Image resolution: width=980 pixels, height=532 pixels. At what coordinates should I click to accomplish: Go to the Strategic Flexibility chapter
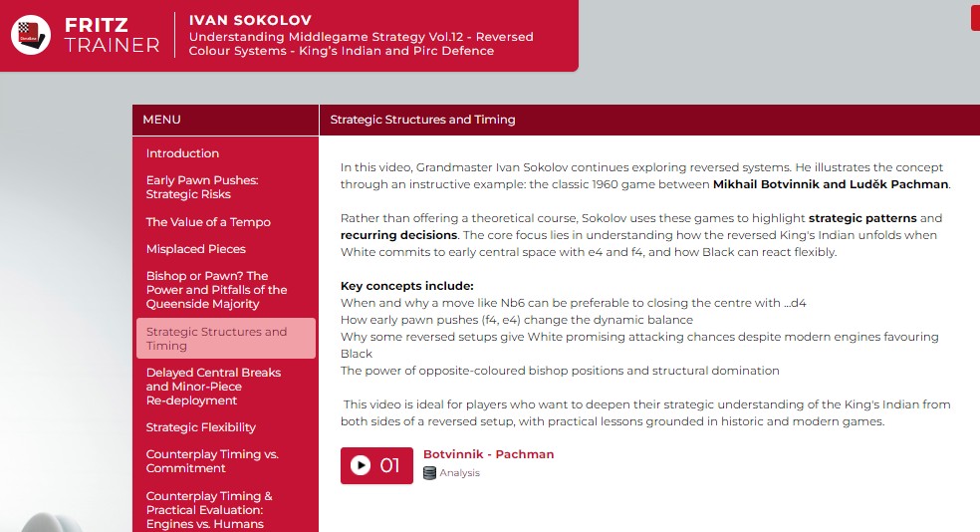click(x=200, y=427)
